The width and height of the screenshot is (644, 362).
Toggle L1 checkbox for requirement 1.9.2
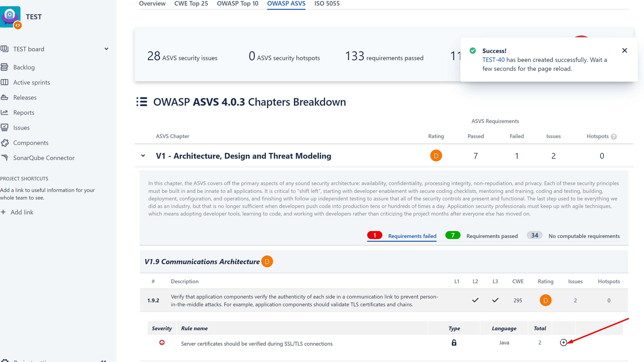coord(457,301)
